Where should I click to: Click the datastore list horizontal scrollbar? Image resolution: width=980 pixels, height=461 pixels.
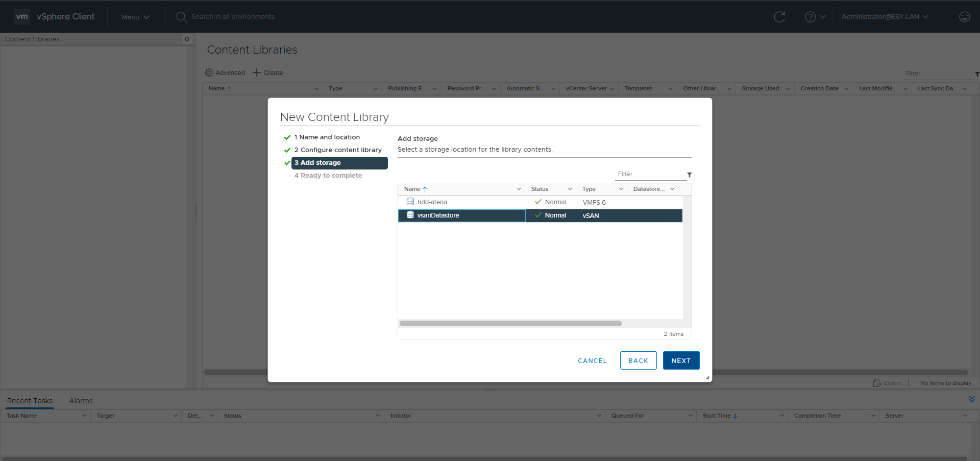pos(510,323)
